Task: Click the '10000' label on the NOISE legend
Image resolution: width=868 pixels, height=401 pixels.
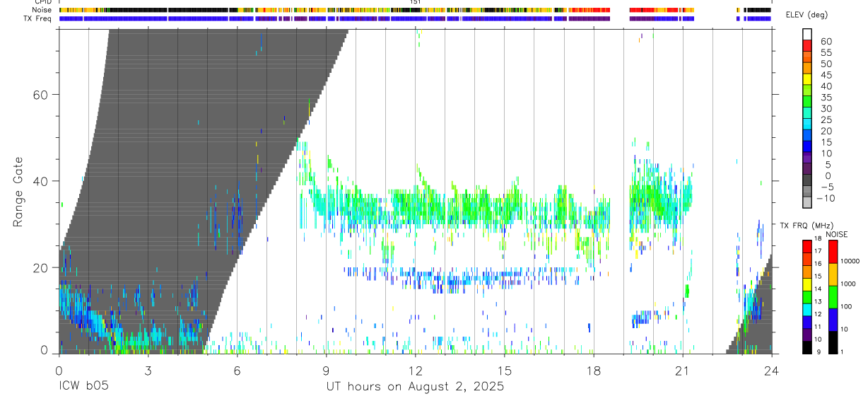Action: [849, 262]
